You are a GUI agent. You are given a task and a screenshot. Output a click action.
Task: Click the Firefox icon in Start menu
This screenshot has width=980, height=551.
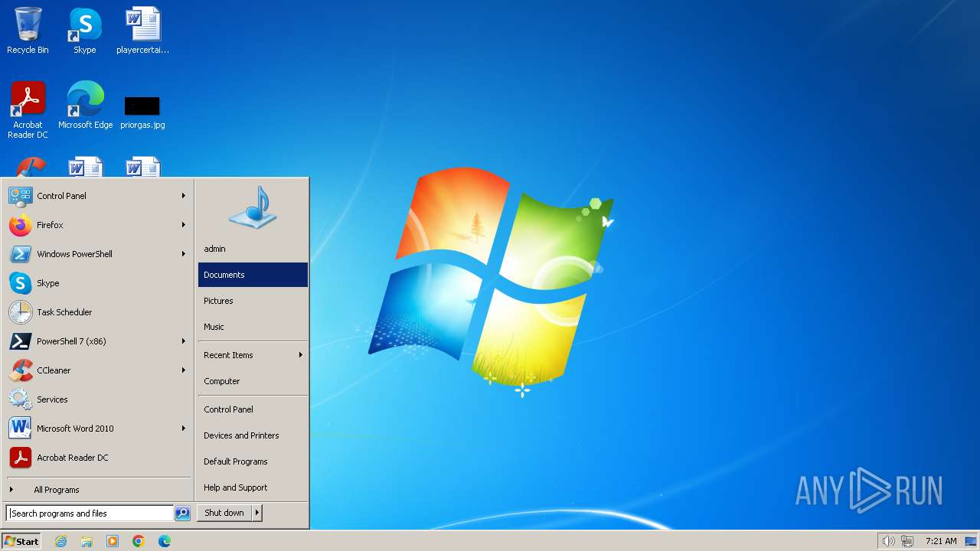point(20,225)
